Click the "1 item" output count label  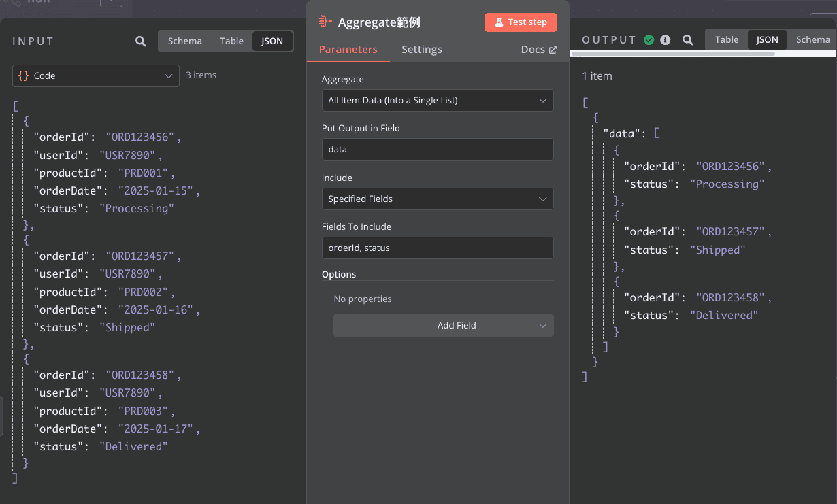(597, 76)
